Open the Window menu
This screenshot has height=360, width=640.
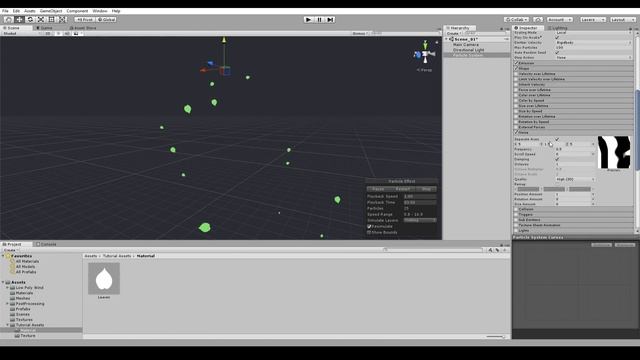tap(100, 11)
